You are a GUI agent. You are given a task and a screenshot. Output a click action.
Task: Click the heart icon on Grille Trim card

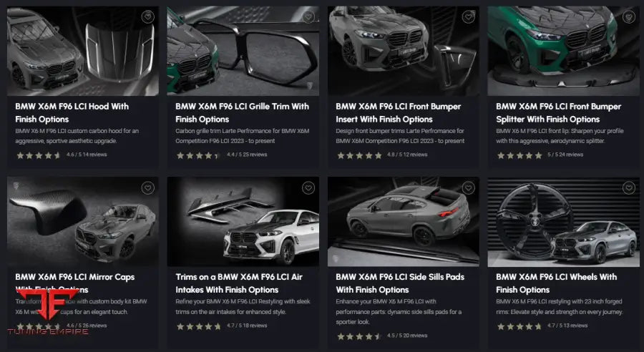(308, 17)
